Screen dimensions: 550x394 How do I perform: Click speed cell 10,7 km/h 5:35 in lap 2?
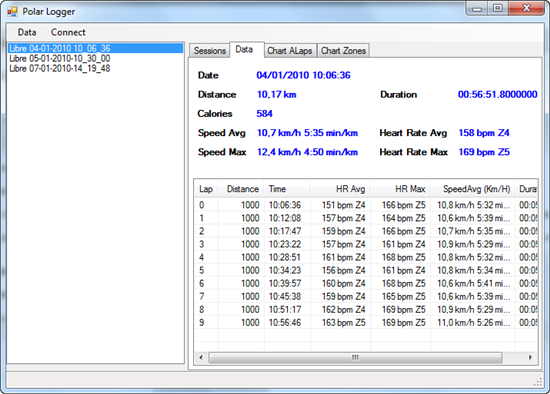(474, 231)
